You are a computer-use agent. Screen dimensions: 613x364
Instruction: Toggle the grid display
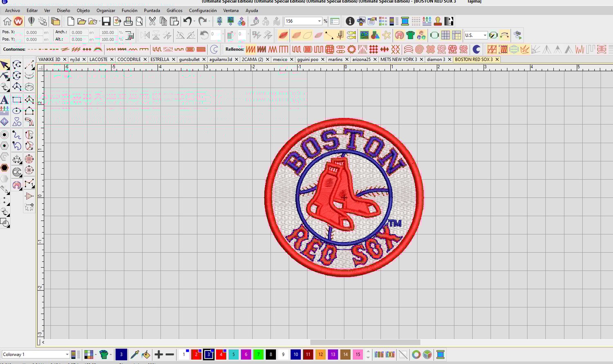click(445, 35)
